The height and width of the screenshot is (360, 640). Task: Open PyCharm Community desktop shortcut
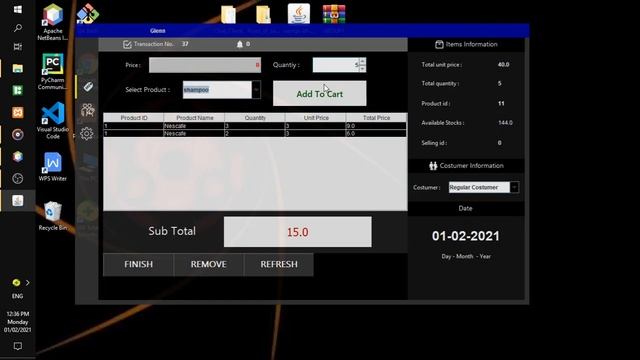point(53,71)
